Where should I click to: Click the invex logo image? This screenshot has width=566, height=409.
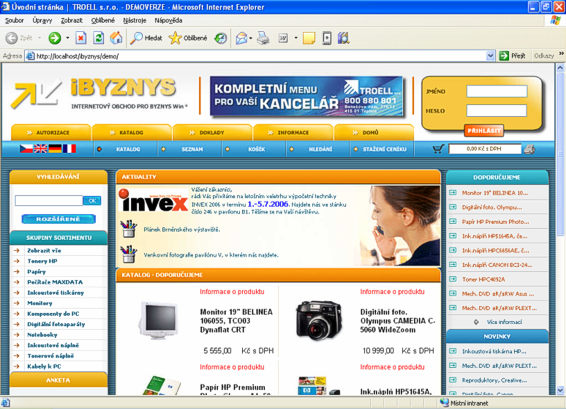pos(154,201)
